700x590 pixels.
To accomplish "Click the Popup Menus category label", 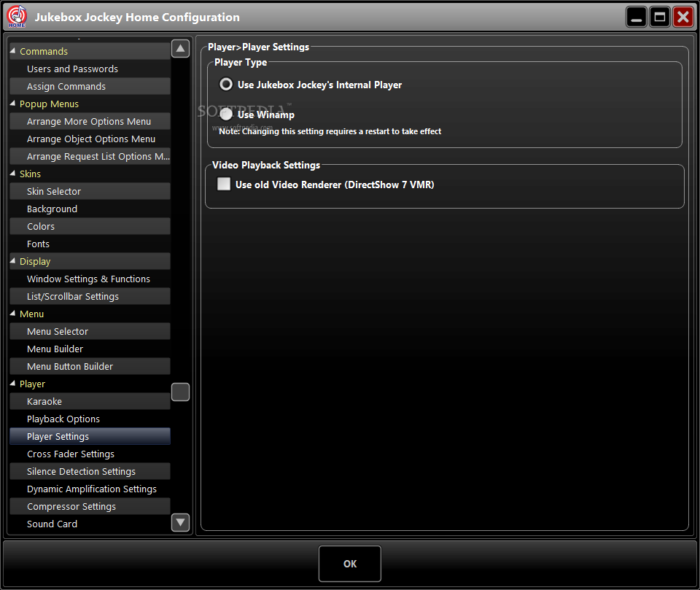I will tap(49, 104).
